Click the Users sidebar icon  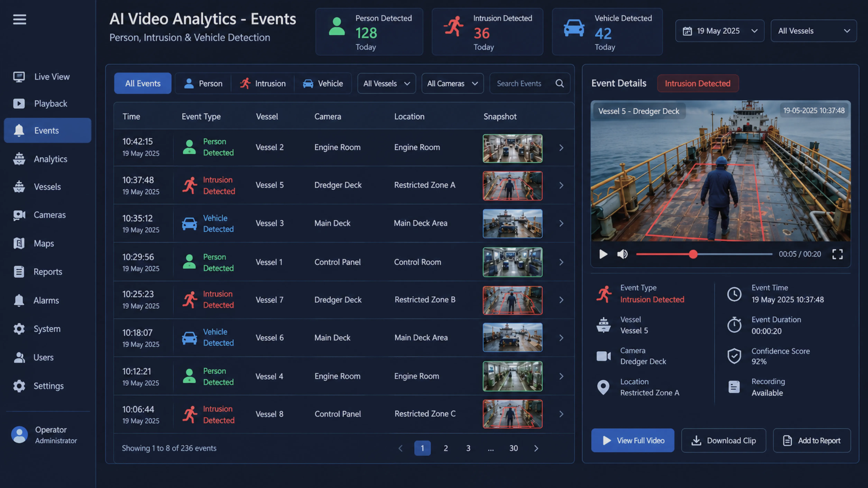click(19, 357)
